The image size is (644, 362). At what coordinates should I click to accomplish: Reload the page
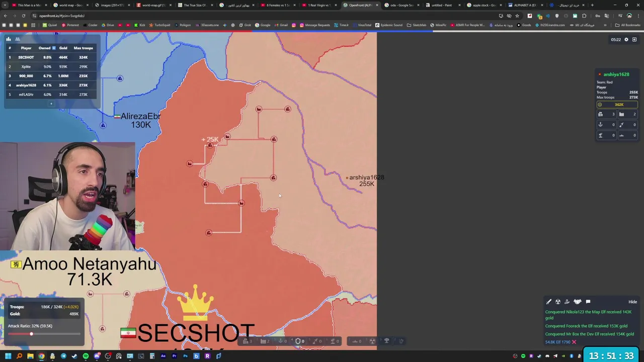[23, 16]
